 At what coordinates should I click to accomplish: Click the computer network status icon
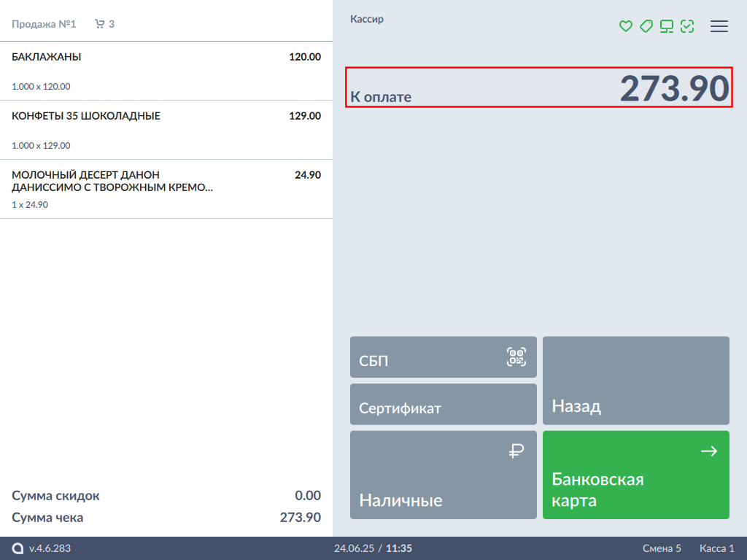coord(666,26)
